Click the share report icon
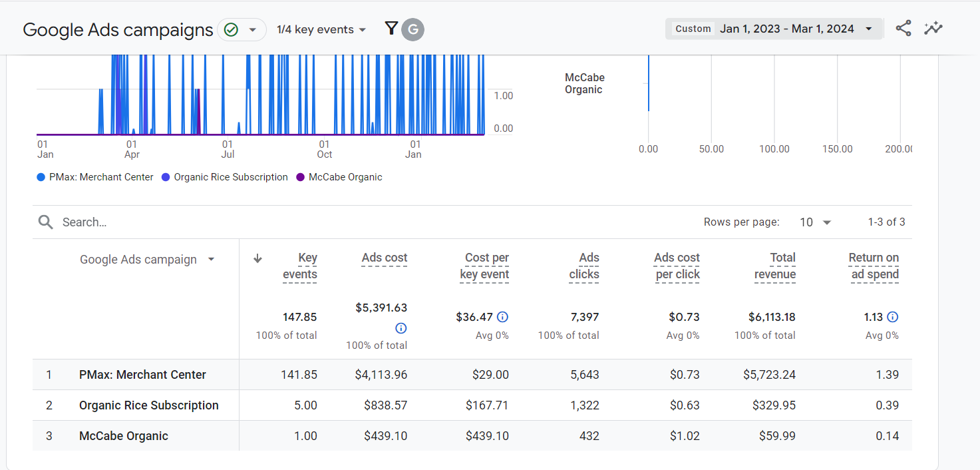 pos(903,28)
